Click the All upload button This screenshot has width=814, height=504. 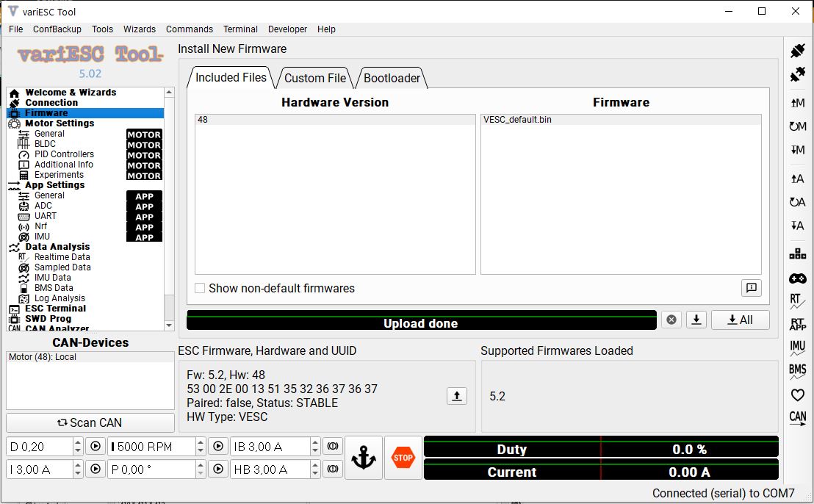[x=741, y=320]
